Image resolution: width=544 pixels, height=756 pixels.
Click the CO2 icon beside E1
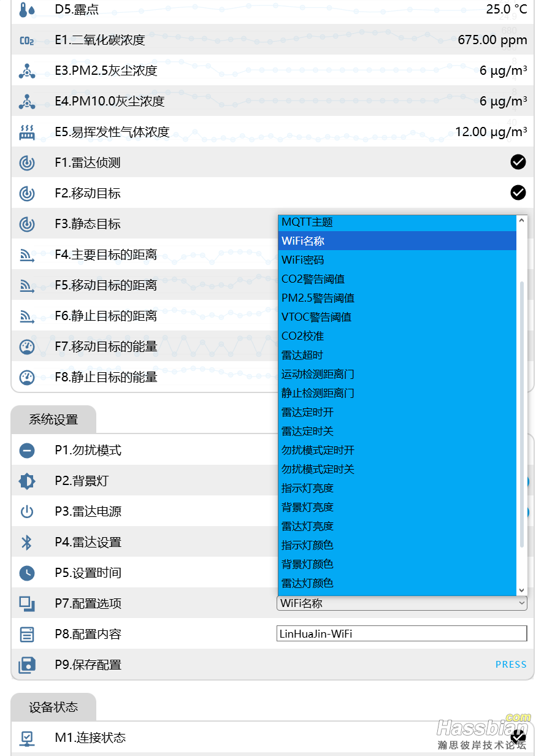(x=27, y=40)
